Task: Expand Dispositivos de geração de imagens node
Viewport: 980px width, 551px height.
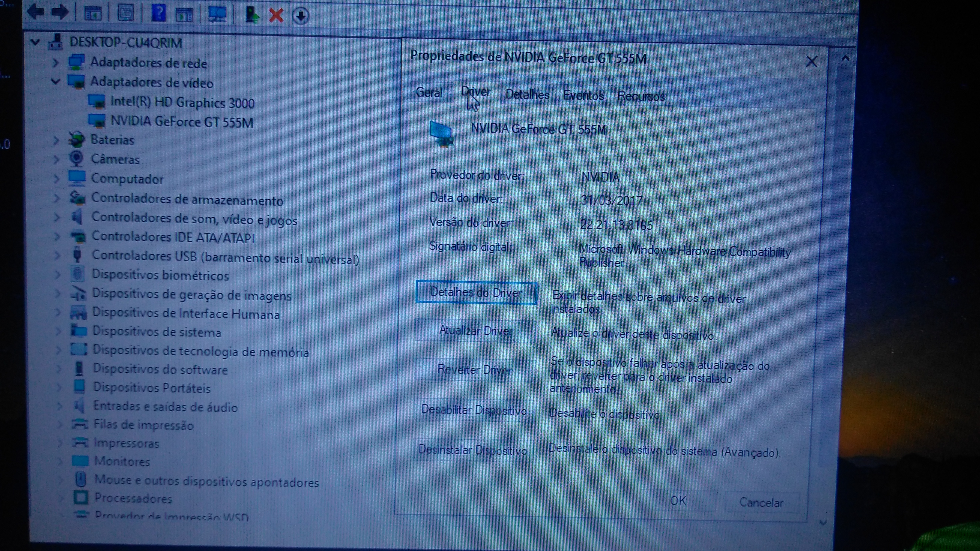Action: [58, 293]
